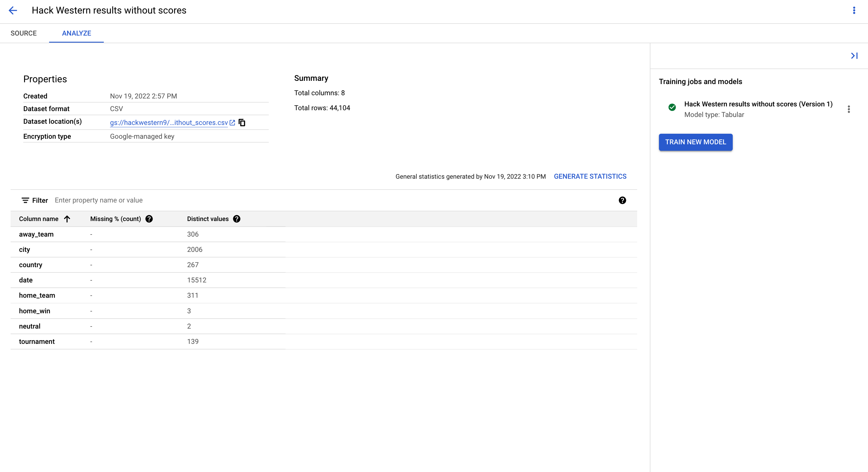Open the Version 1 model options menu

[849, 109]
